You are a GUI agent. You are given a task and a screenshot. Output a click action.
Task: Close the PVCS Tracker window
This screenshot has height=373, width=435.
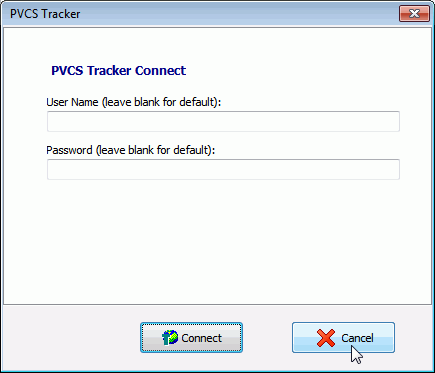tap(414, 14)
